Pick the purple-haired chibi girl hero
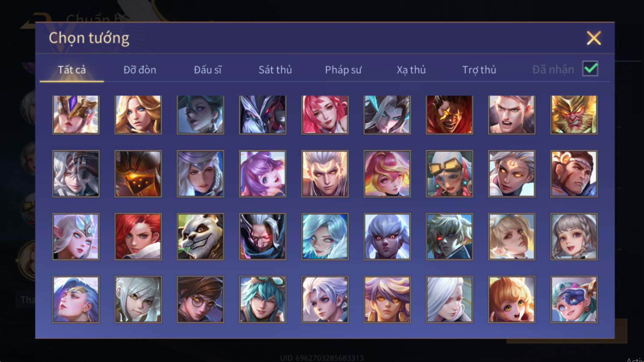Viewport: 644px width, 362px height. click(x=263, y=174)
